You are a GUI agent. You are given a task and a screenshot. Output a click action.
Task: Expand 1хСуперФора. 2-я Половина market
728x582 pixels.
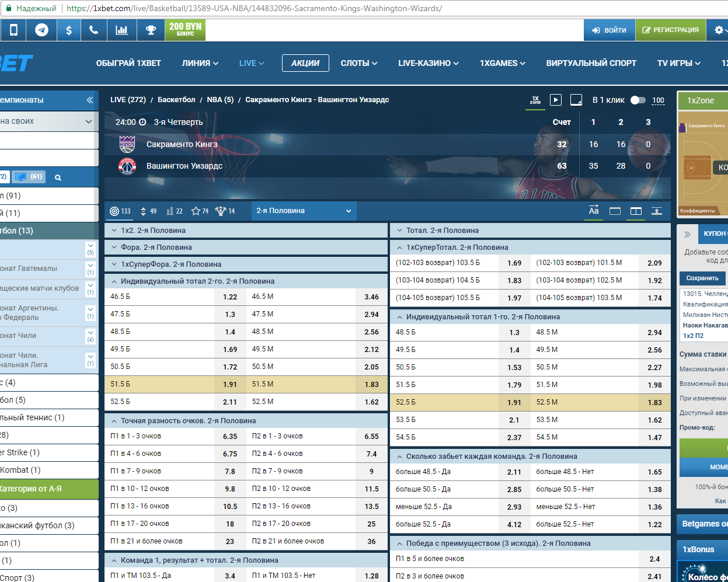pos(246,264)
